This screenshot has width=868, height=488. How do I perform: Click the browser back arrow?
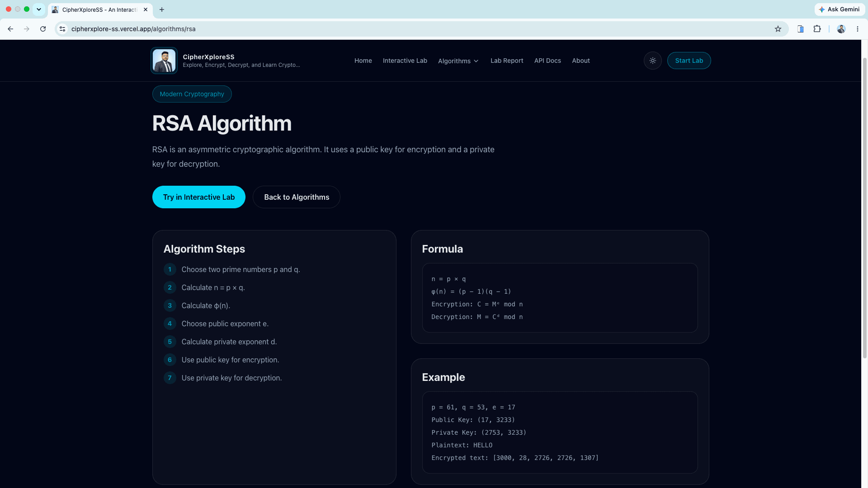pos(10,29)
